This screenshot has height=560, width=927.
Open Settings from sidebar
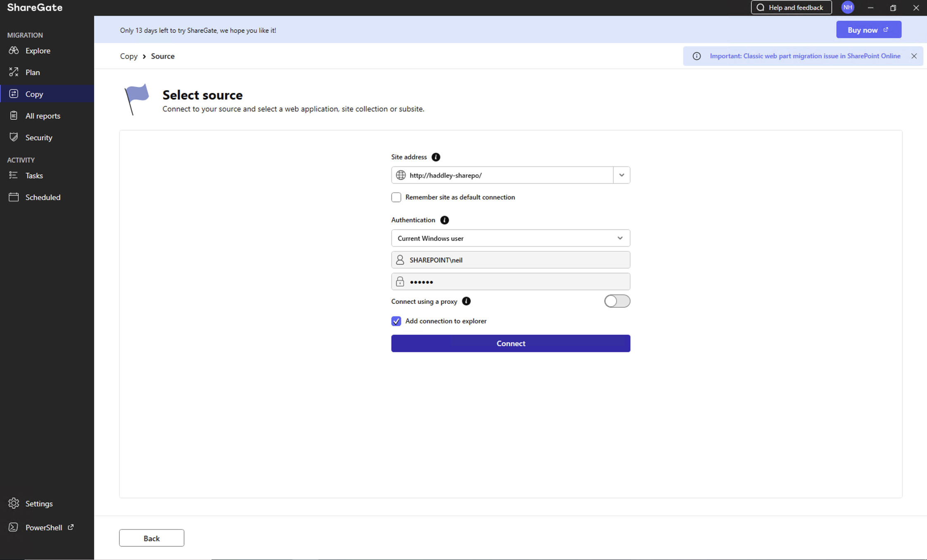coord(47,503)
